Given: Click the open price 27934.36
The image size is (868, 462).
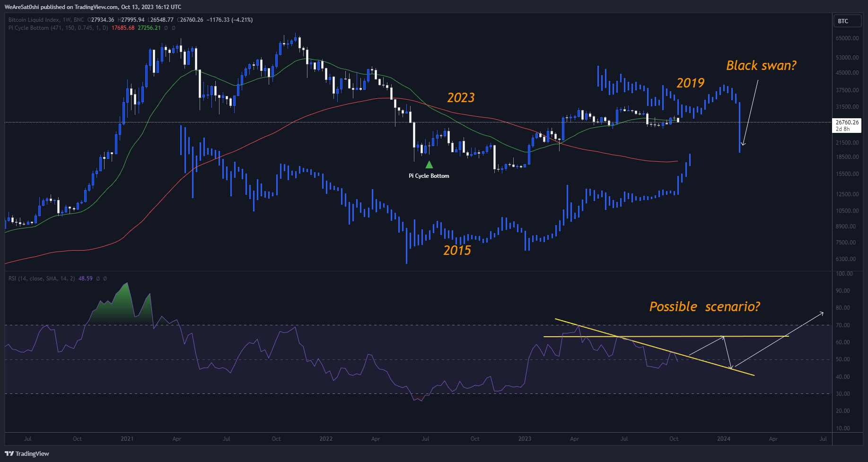Looking at the screenshot, I should point(103,20).
